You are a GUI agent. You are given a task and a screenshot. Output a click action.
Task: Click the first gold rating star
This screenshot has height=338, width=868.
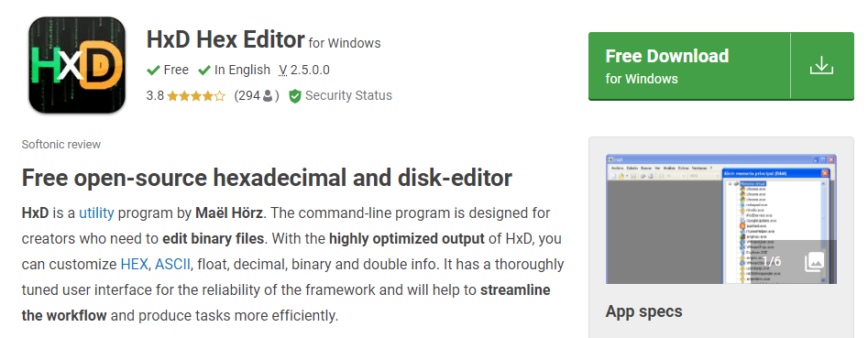[x=172, y=95]
